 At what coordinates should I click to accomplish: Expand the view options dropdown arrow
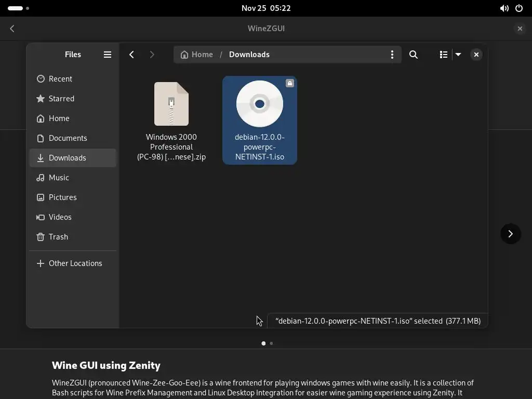(458, 55)
